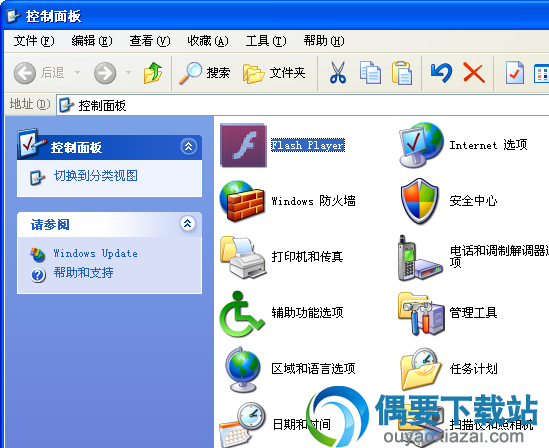
Task: Open the Flash Player icon
Action: click(243, 145)
